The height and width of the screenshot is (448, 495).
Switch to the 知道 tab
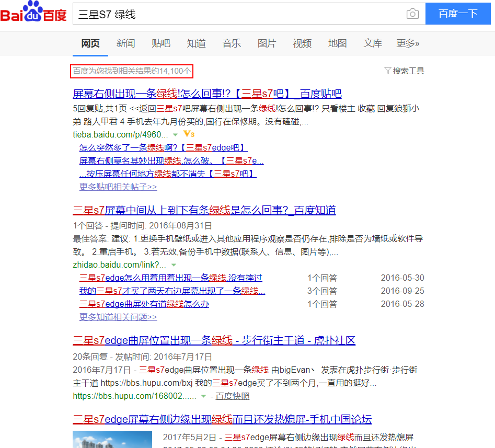click(196, 44)
